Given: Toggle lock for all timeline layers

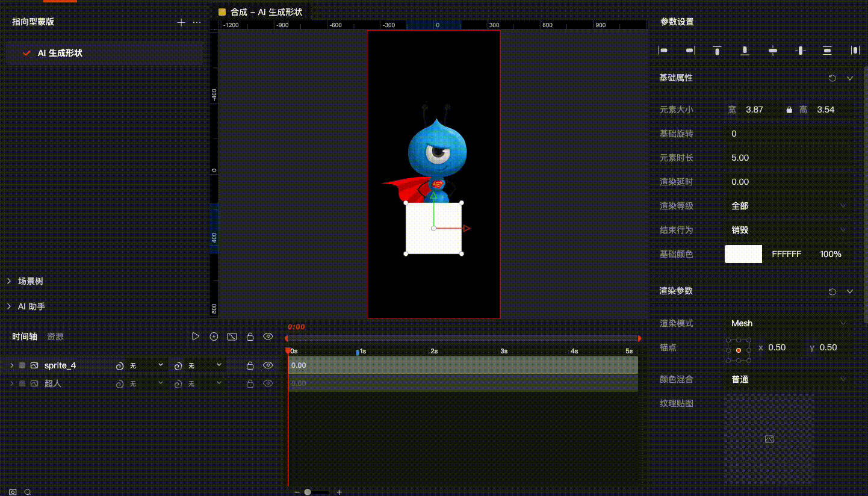Looking at the screenshot, I should click(250, 336).
